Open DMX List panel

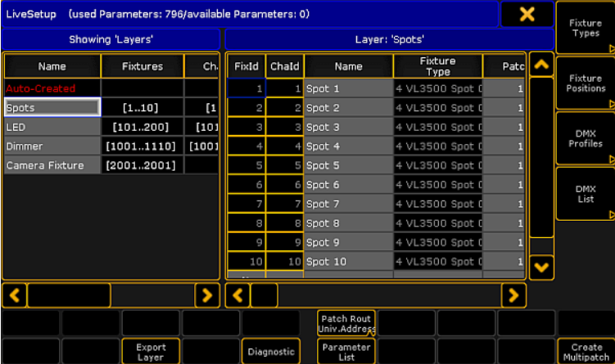[585, 194]
